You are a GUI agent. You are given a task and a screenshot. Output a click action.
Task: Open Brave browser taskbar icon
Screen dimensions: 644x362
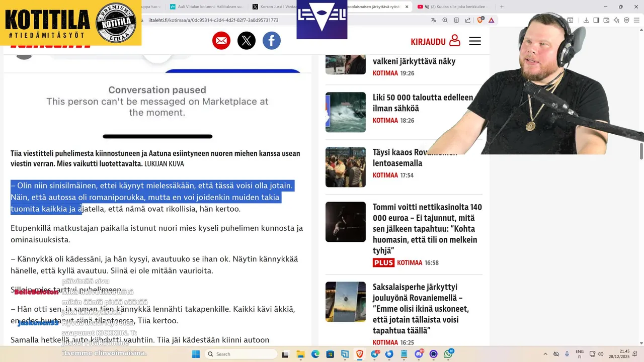point(360,354)
